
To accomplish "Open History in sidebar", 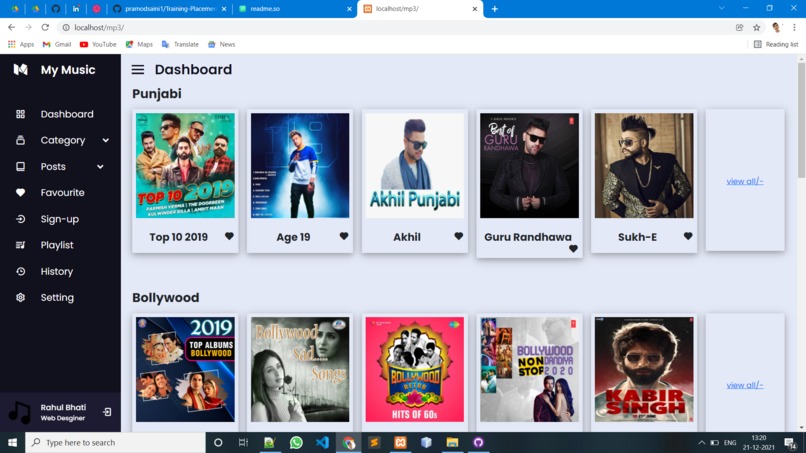I will pyautogui.click(x=57, y=271).
